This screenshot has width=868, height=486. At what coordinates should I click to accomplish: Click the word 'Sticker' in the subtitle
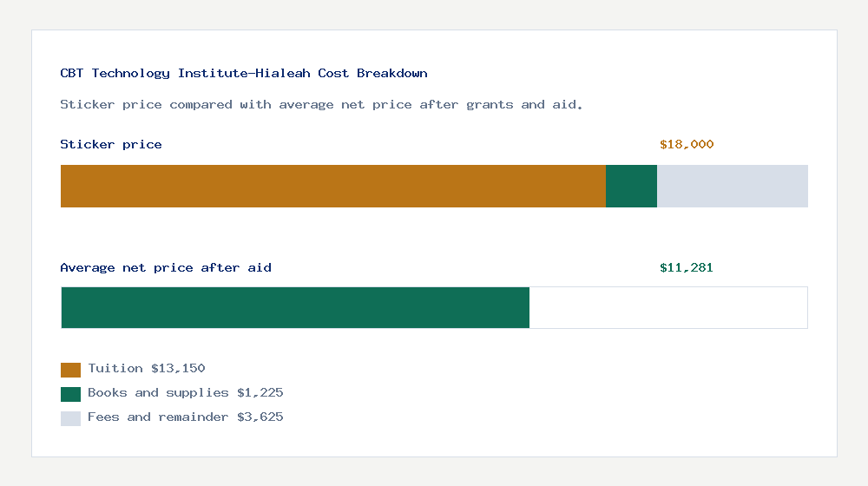[x=88, y=105]
